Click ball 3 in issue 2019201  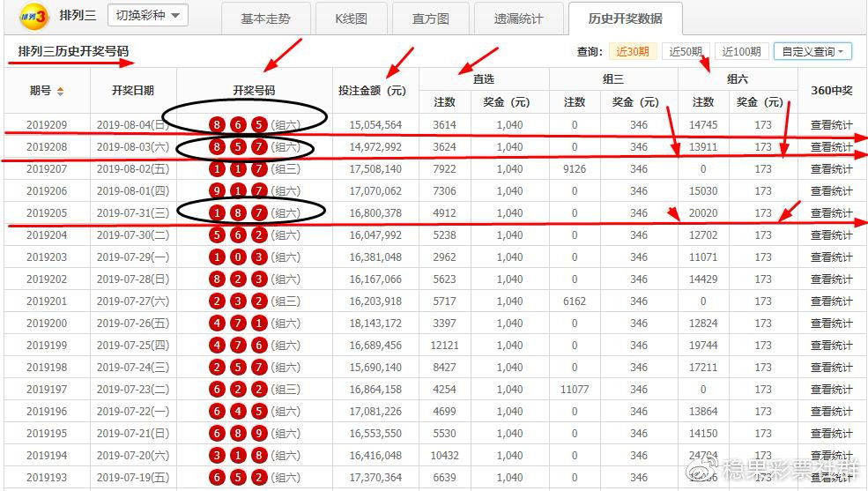(238, 301)
